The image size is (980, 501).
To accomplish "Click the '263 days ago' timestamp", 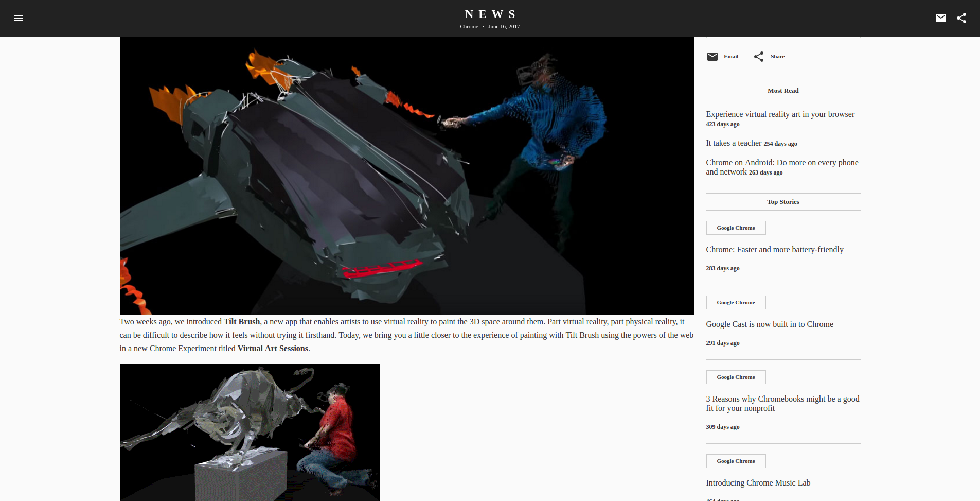I will (x=766, y=173).
